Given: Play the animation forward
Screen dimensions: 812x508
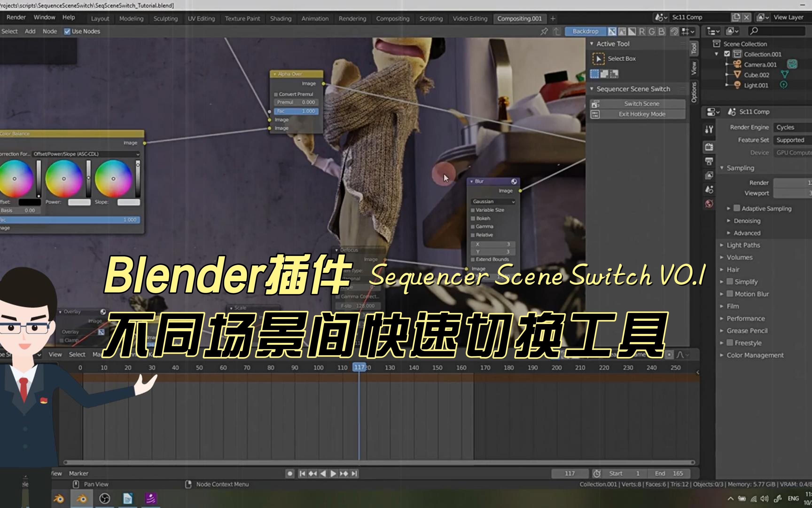Looking at the screenshot, I should [333, 473].
